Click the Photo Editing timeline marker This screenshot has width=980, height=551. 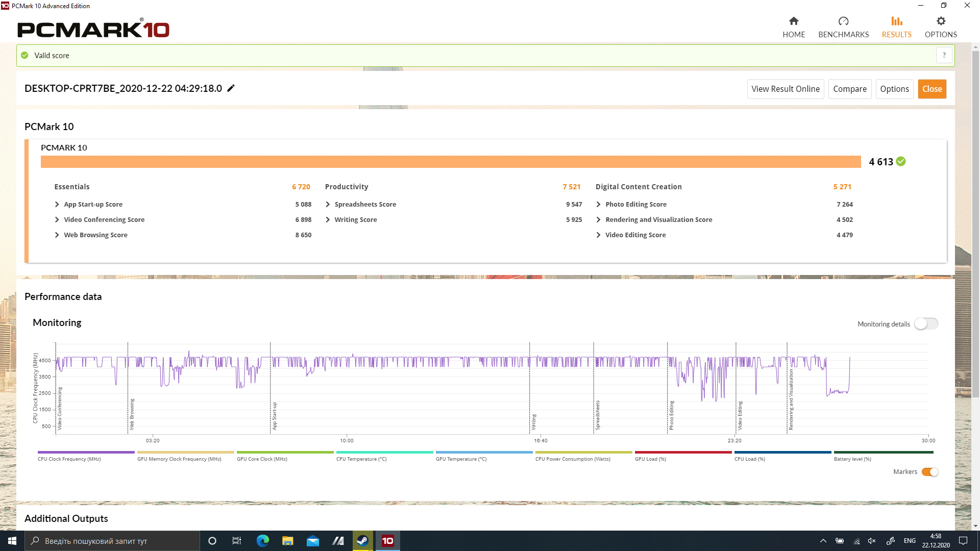(x=671, y=415)
